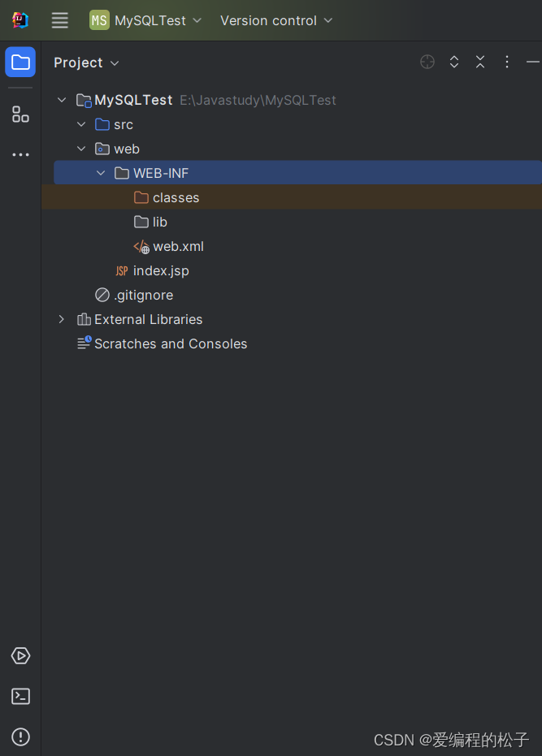Click Collapse All icon
Screen dimensions: 542x756
[480, 62]
